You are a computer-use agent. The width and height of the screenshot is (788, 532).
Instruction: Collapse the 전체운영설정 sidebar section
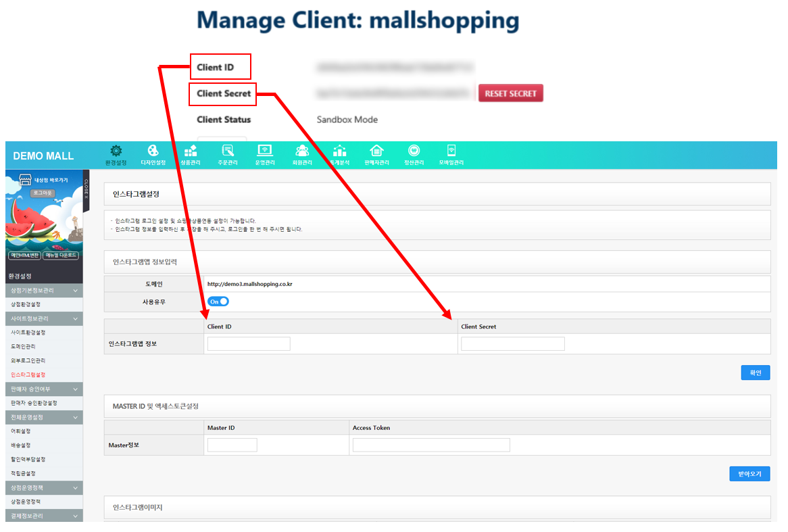[44, 417]
